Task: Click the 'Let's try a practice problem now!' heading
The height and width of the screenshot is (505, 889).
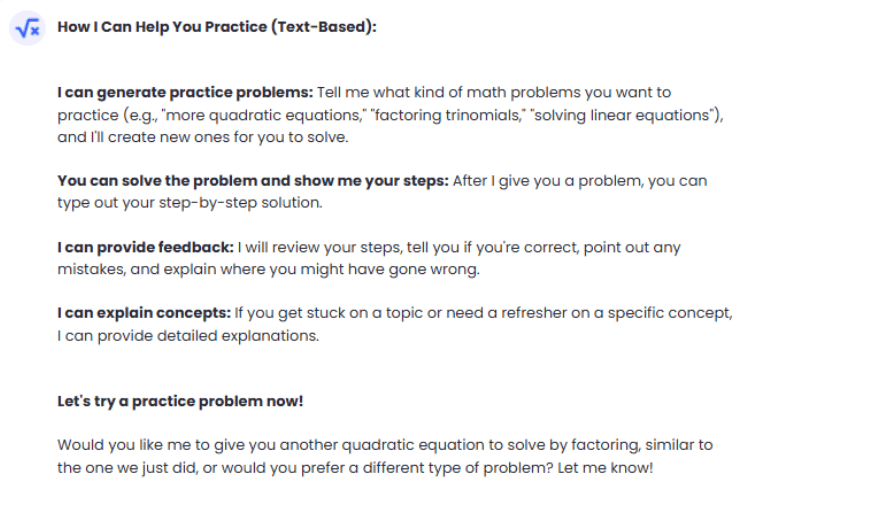Action: click(x=180, y=401)
